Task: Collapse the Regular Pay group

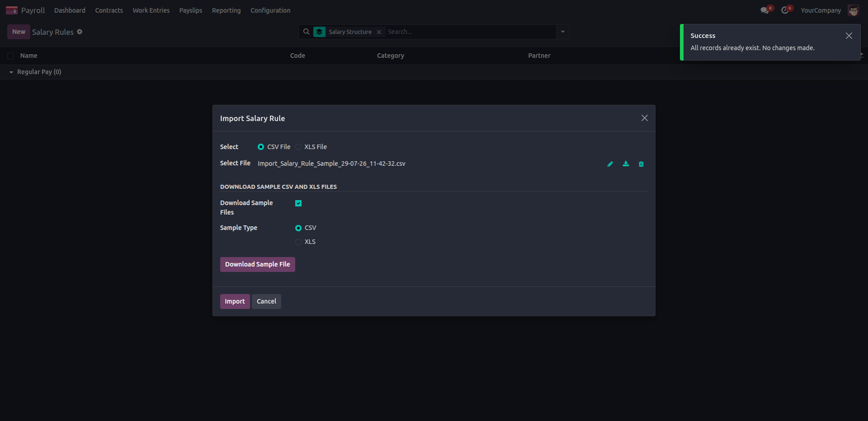Action: [x=11, y=72]
